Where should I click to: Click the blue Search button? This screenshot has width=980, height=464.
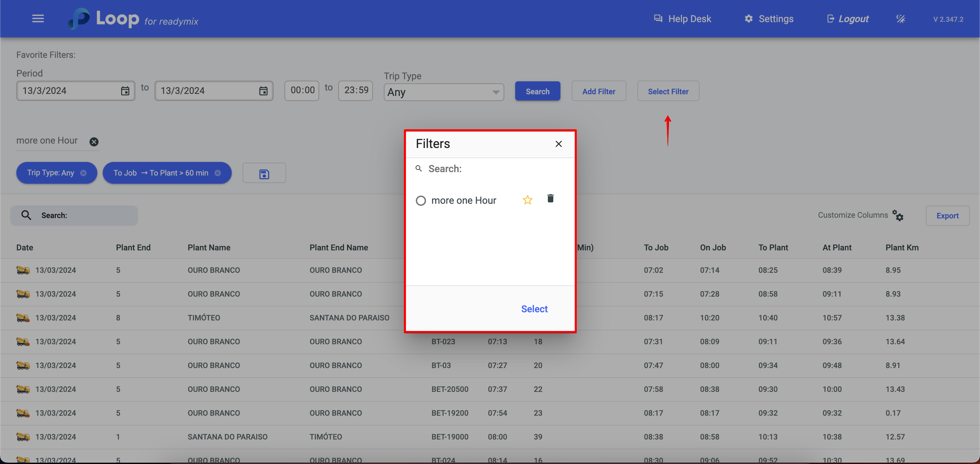click(537, 91)
